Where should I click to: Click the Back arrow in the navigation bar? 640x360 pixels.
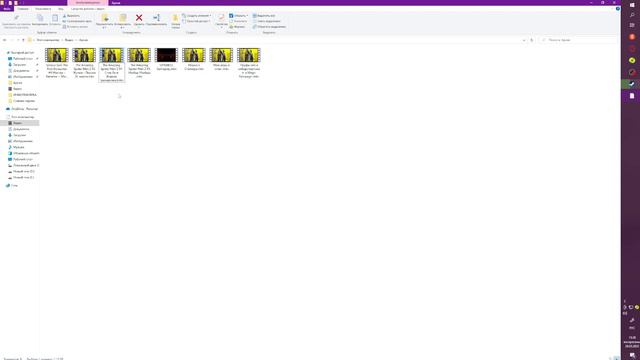pyautogui.click(x=4, y=40)
